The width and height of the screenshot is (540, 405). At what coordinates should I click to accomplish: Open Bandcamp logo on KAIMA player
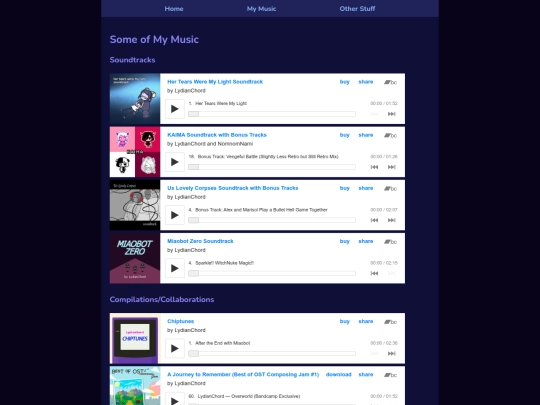[391, 135]
